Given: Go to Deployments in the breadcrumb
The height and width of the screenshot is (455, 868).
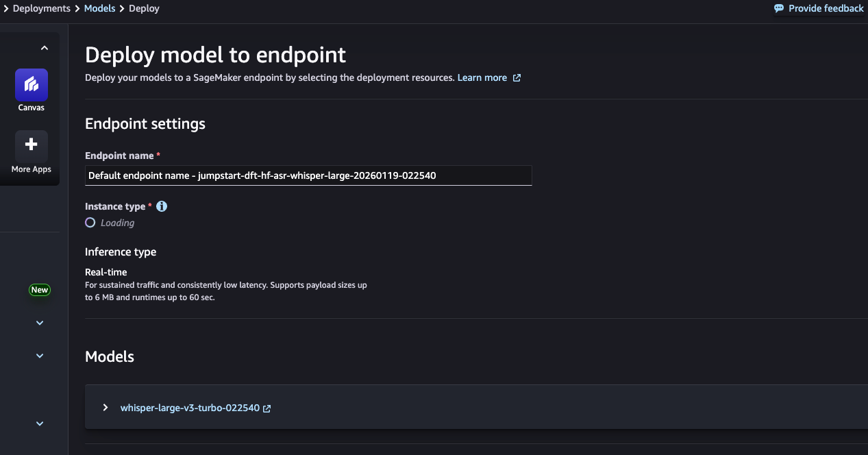Looking at the screenshot, I should click(x=41, y=8).
